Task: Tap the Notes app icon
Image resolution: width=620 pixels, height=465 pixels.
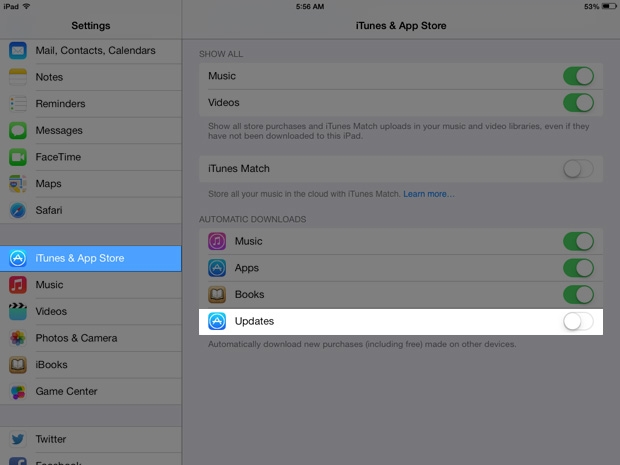Action: 18,77
